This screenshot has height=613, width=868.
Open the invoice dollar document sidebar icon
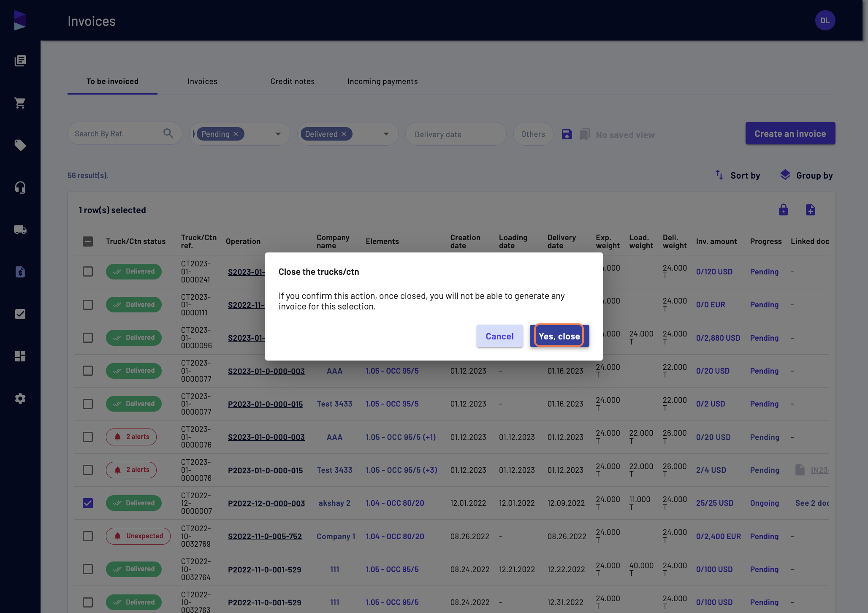(x=20, y=272)
